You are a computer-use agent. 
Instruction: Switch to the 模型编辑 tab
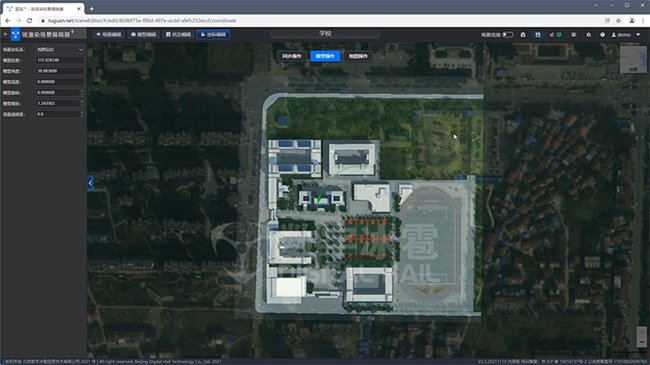(143, 34)
